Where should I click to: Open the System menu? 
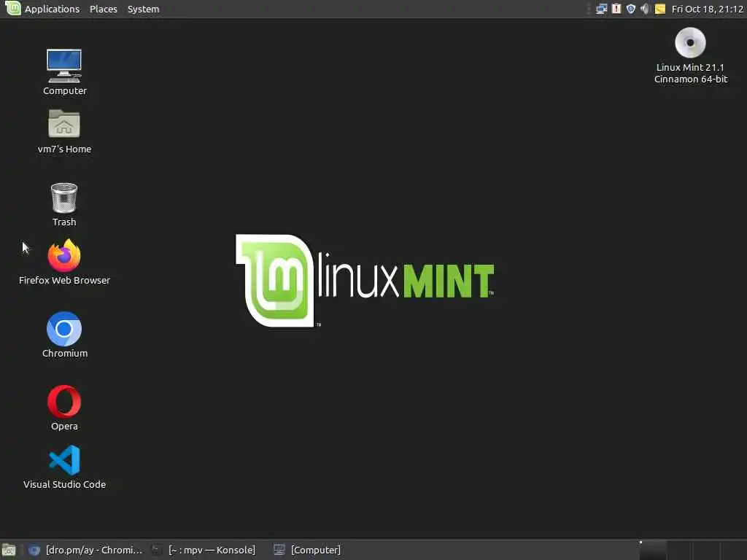point(144,9)
